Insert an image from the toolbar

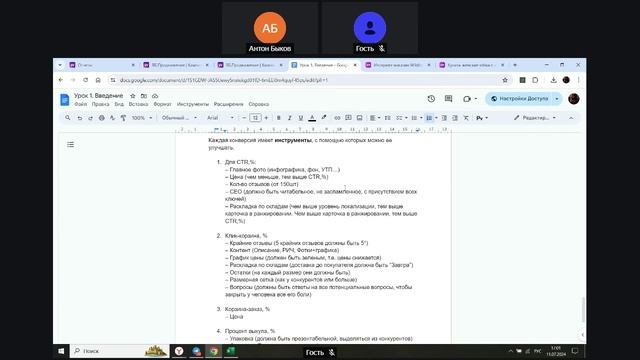point(360,118)
